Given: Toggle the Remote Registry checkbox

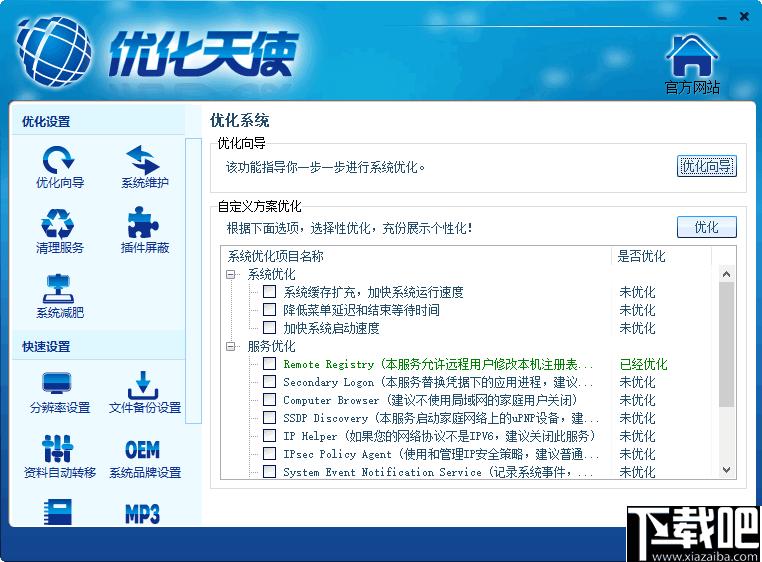Looking at the screenshot, I should [x=269, y=364].
